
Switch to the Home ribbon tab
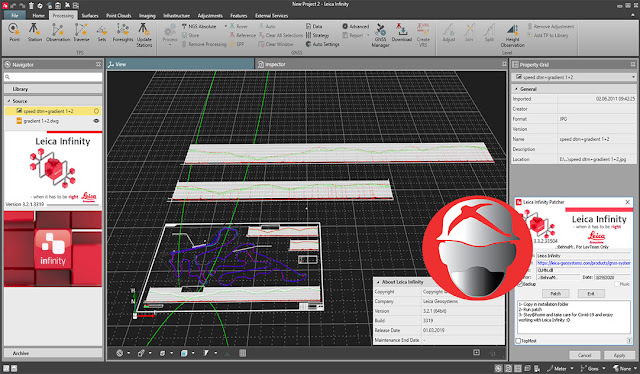coord(38,16)
